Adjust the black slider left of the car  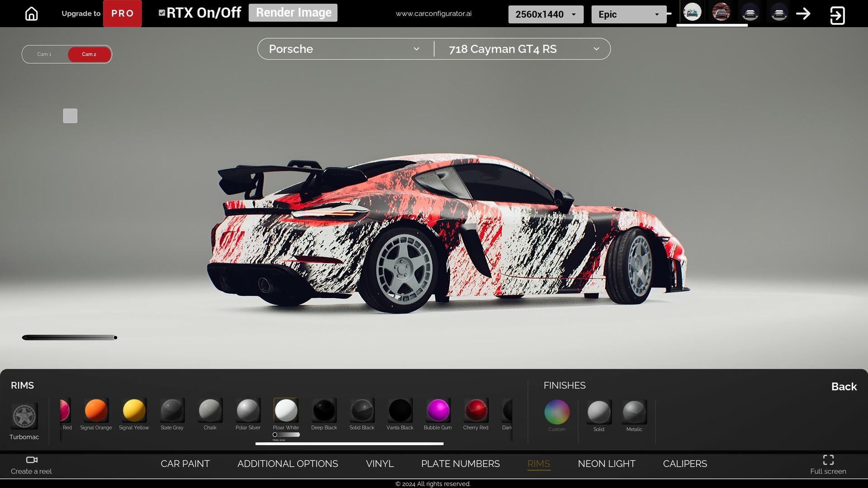click(70, 337)
